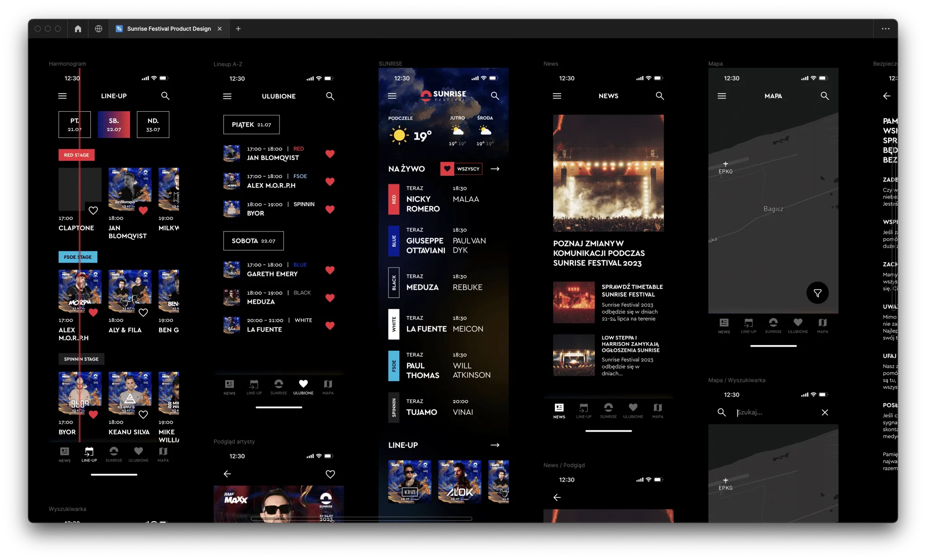This screenshot has width=926, height=560.
Task: Open the hamburger menu on the Harmonogram screen
Action: tap(62, 96)
